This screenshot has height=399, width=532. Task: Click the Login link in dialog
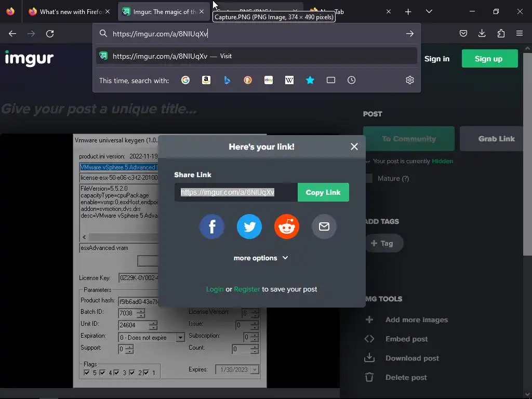tap(215, 289)
